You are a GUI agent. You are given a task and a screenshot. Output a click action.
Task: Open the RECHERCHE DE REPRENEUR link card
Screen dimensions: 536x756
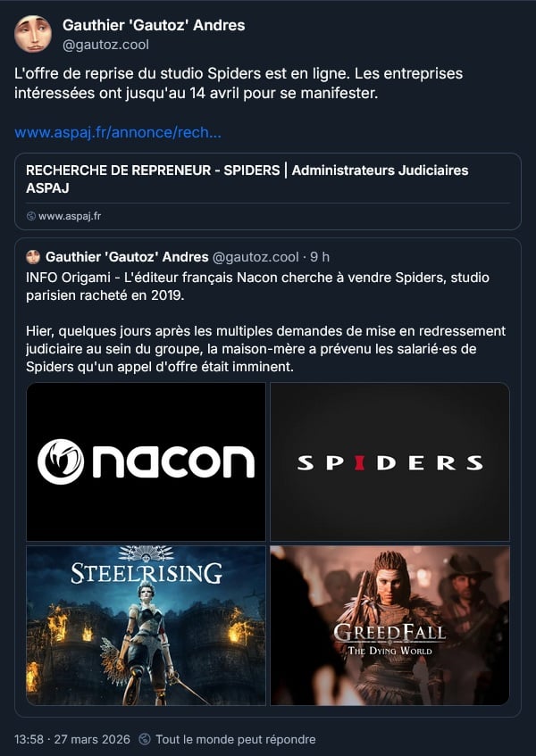[268, 191]
